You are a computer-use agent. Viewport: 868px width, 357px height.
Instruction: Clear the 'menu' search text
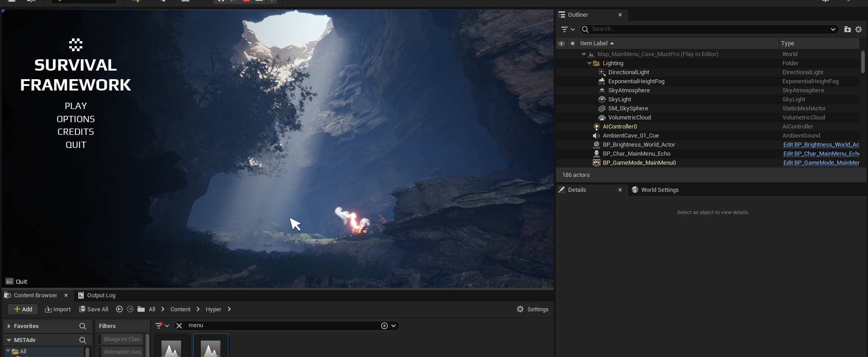tap(179, 326)
